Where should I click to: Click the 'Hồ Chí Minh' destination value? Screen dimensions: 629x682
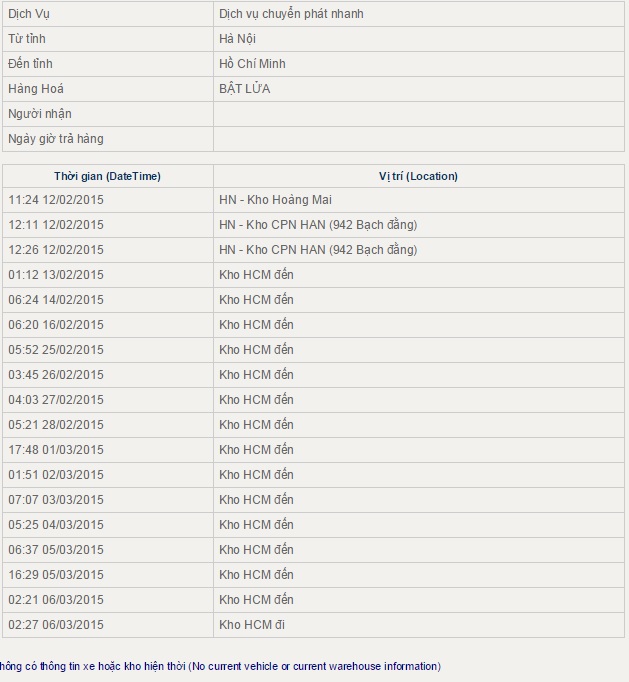252,64
